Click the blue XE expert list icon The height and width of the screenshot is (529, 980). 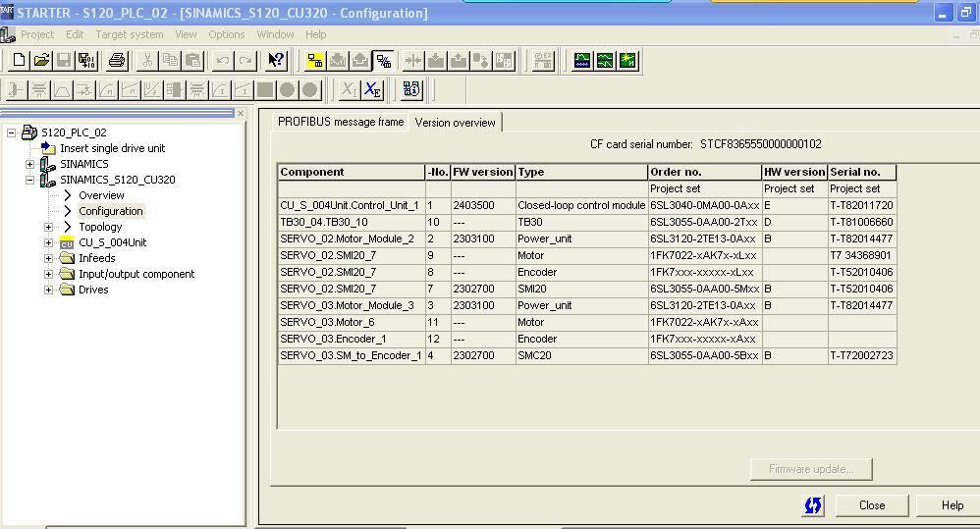(373, 90)
